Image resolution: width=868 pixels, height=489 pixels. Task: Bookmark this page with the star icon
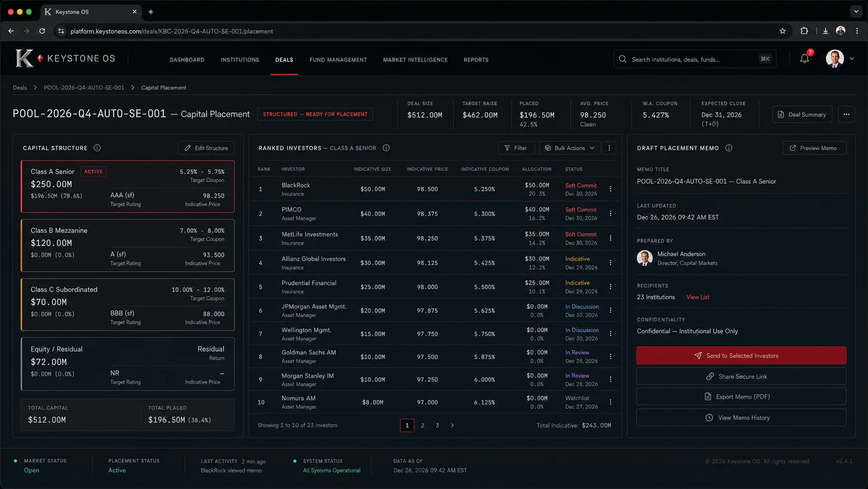point(782,31)
